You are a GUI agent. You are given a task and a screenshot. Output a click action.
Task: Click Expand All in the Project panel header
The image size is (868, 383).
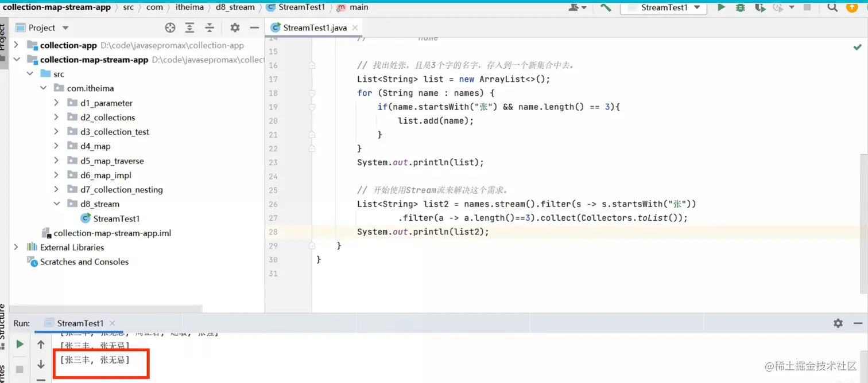(189, 28)
